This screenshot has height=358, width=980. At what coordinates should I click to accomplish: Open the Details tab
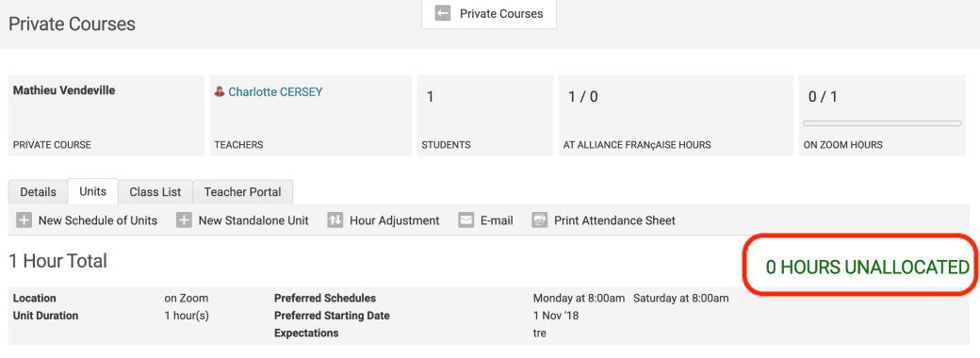38,192
